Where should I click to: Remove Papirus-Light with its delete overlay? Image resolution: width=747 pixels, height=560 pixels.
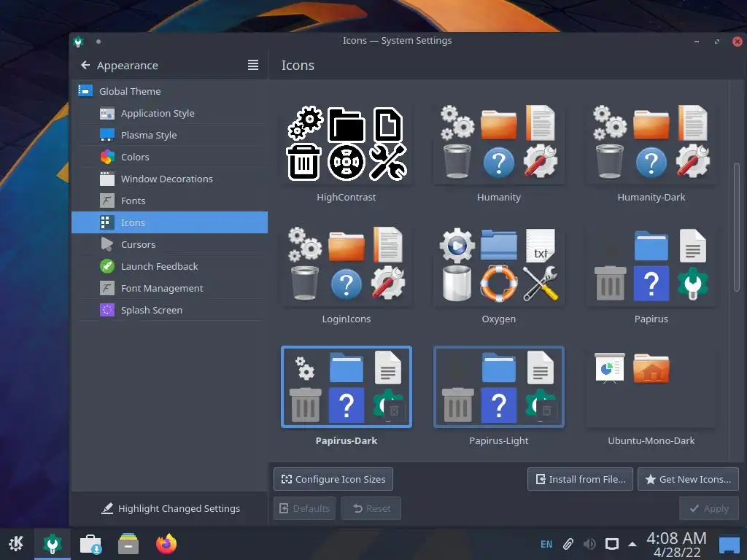tap(547, 411)
